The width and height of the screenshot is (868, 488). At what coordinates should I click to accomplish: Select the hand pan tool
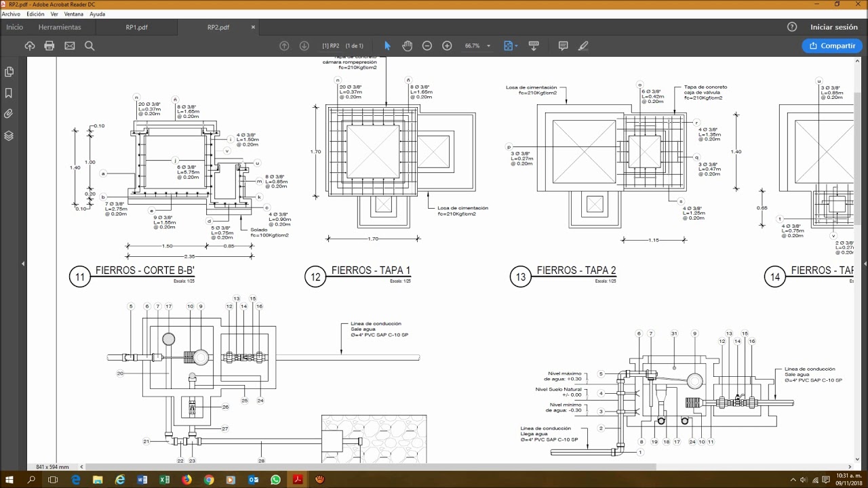point(407,45)
